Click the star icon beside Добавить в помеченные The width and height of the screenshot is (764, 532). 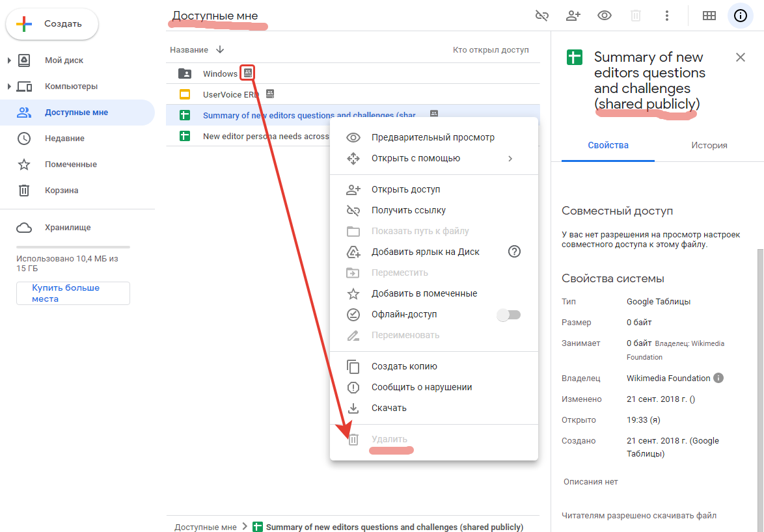coord(353,293)
